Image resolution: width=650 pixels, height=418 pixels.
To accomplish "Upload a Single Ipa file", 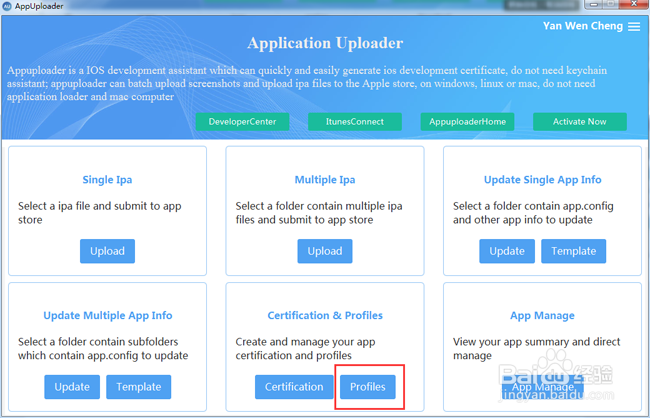I will (107, 251).
